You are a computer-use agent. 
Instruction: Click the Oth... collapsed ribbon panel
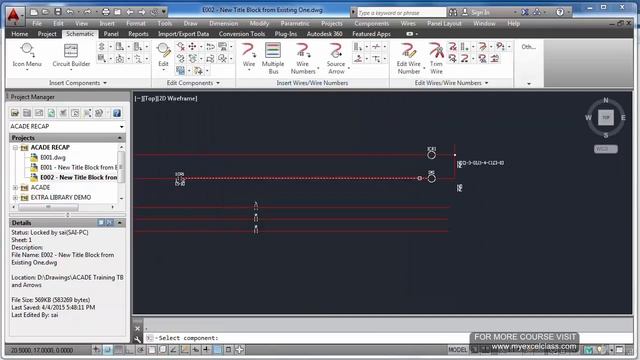click(x=529, y=63)
